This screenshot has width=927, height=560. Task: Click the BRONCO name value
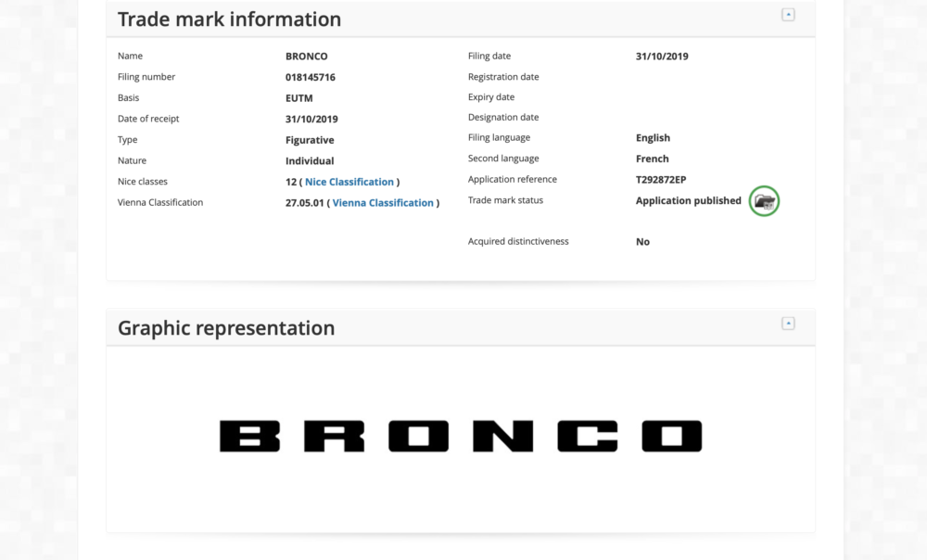pos(306,57)
